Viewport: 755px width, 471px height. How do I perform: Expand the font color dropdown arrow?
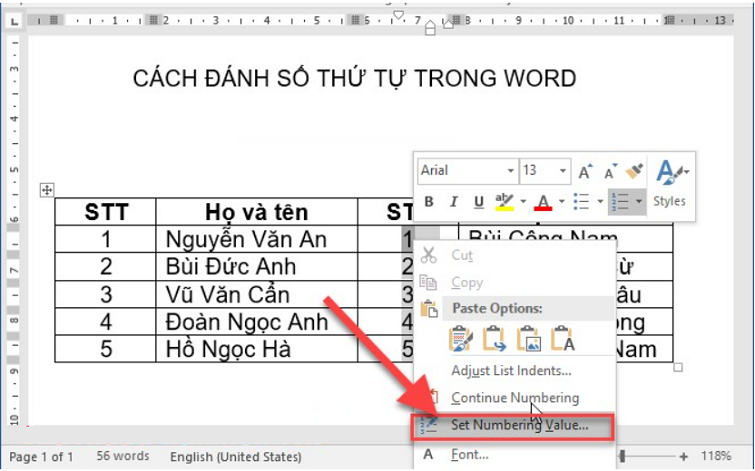pyautogui.click(x=561, y=202)
